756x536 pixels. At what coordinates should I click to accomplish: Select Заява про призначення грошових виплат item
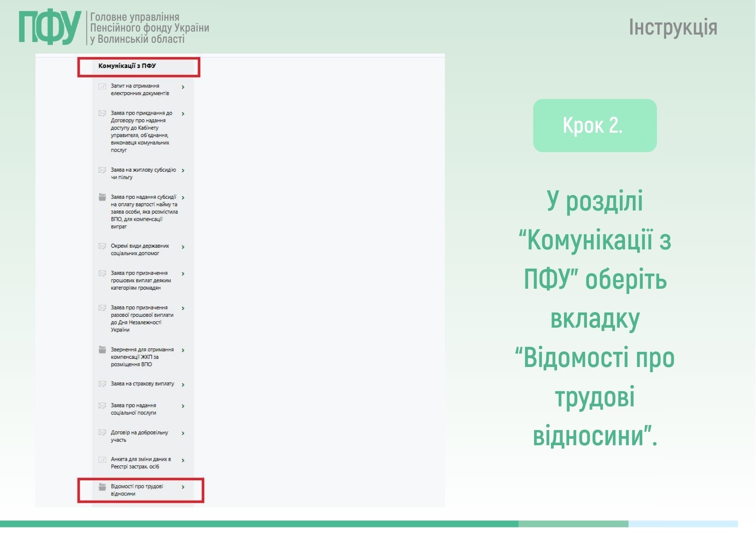[140, 280]
